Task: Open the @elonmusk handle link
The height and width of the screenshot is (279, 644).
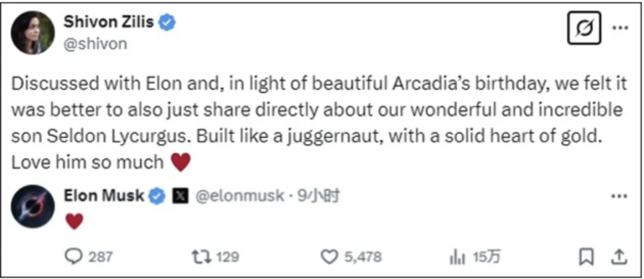Action: point(239,196)
